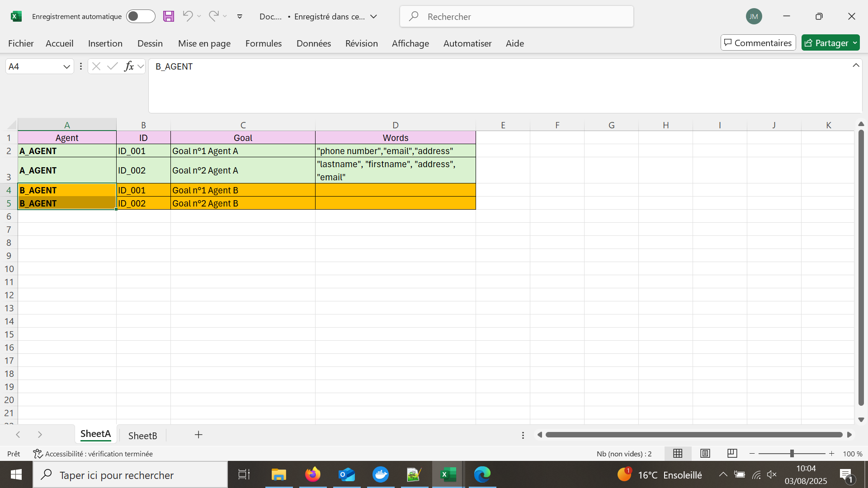Open the Données ribbon tab
The image size is (868, 488).
(x=313, y=43)
